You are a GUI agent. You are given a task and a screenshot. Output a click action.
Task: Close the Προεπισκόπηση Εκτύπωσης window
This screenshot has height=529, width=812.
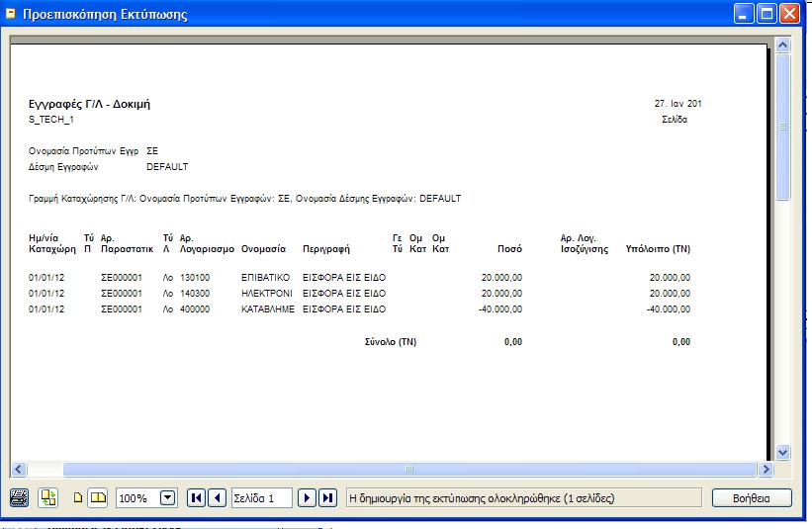pos(789,14)
